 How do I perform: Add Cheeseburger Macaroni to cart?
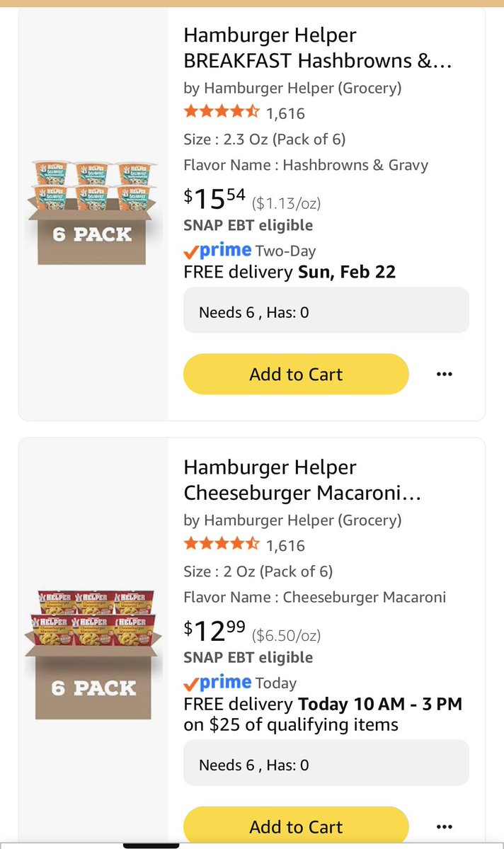296,826
